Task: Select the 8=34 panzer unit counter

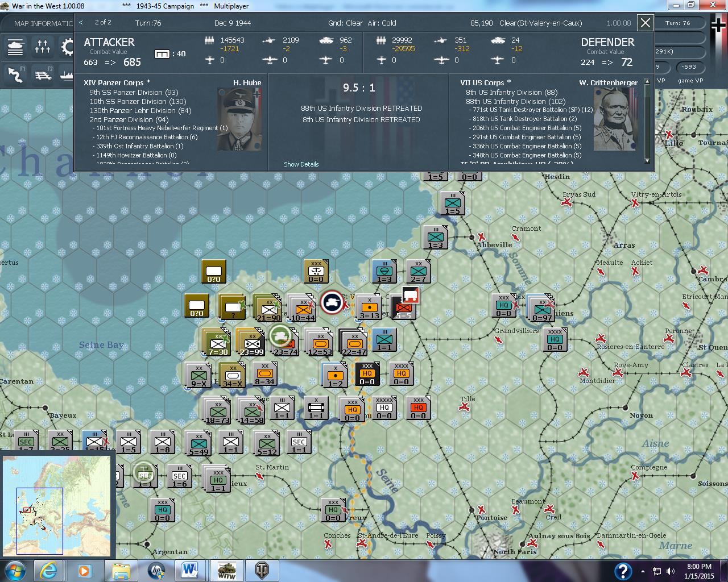Action: pyautogui.click(x=264, y=375)
